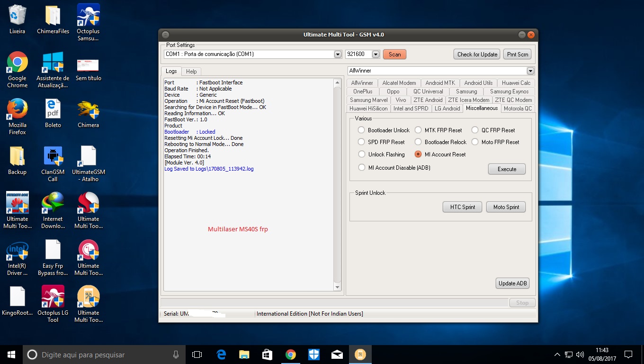Click the Scan ports button
Screen dimensions: 644x364
pos(394,54)
